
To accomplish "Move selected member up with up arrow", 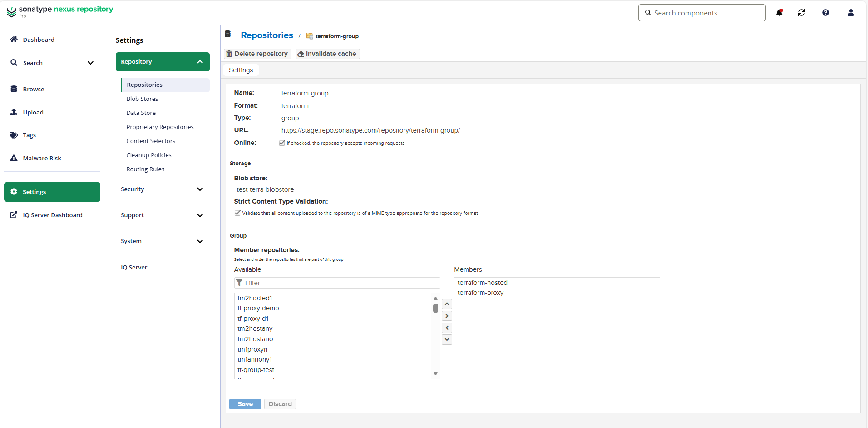I will tap(447, 304).
